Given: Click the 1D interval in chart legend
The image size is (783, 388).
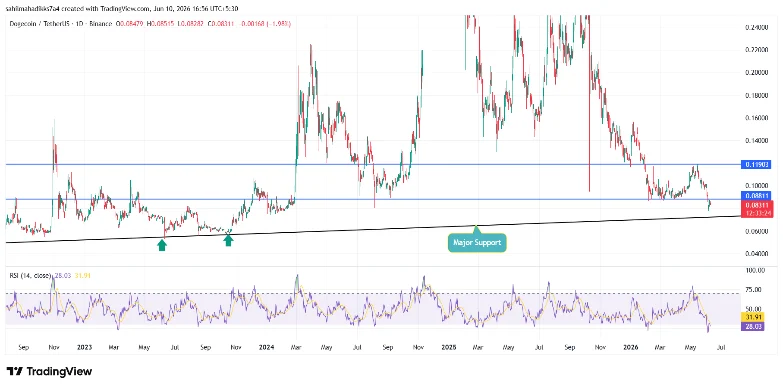Looking at the screenshot, I should pos(80,24).
